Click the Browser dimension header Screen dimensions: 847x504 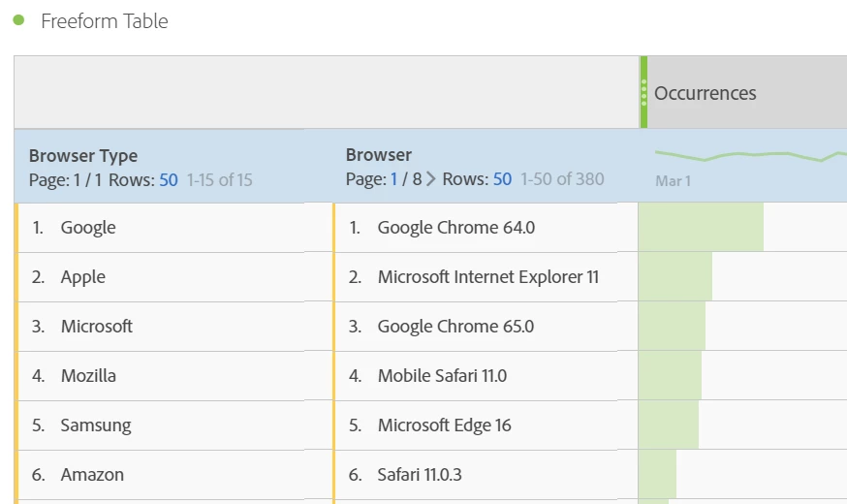coord(379,155)
